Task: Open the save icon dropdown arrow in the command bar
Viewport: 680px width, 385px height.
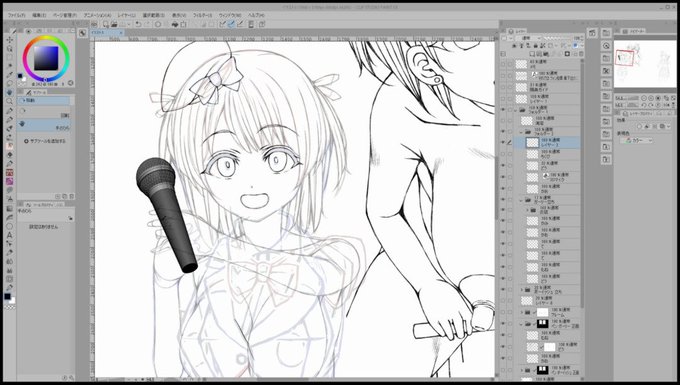Action: 129,24
